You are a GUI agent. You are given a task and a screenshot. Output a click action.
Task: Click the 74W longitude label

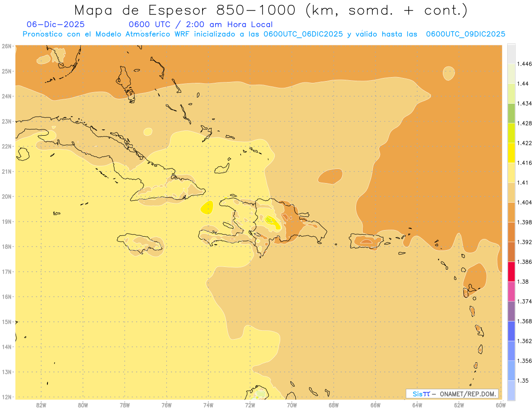(208, 405)
